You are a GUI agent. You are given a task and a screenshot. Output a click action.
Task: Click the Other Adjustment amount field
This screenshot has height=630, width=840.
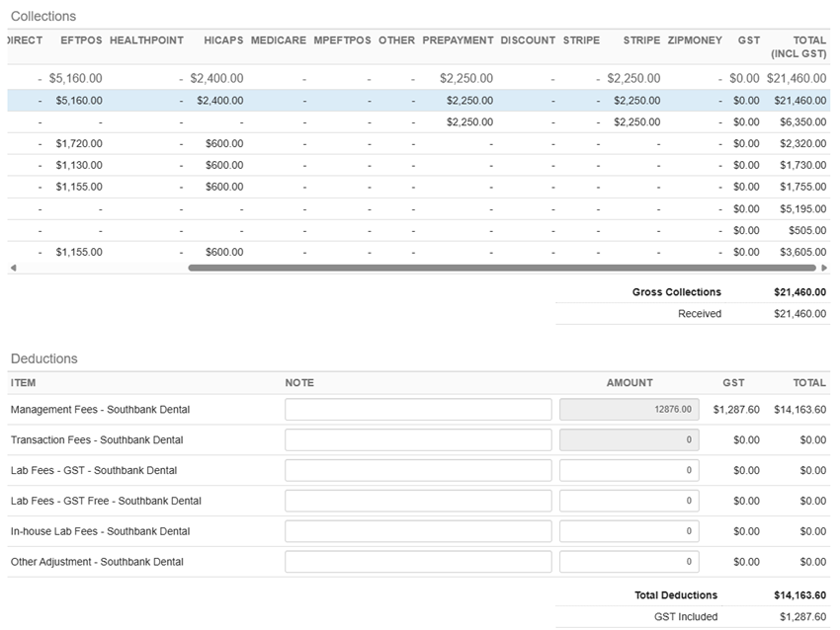[629, 562]
